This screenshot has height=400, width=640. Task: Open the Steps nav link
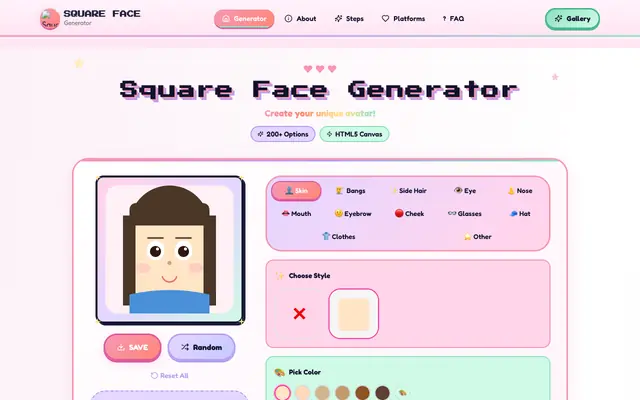tap(349, 19)
